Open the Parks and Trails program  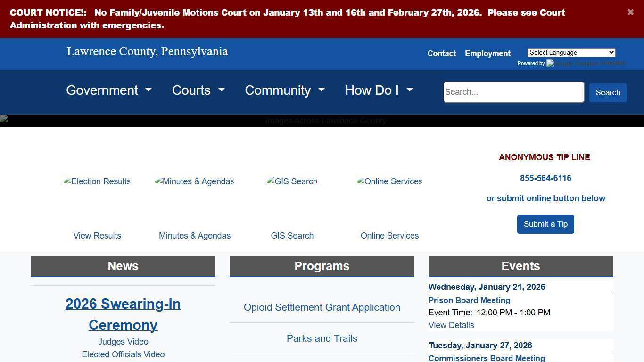tap(322, 338)
